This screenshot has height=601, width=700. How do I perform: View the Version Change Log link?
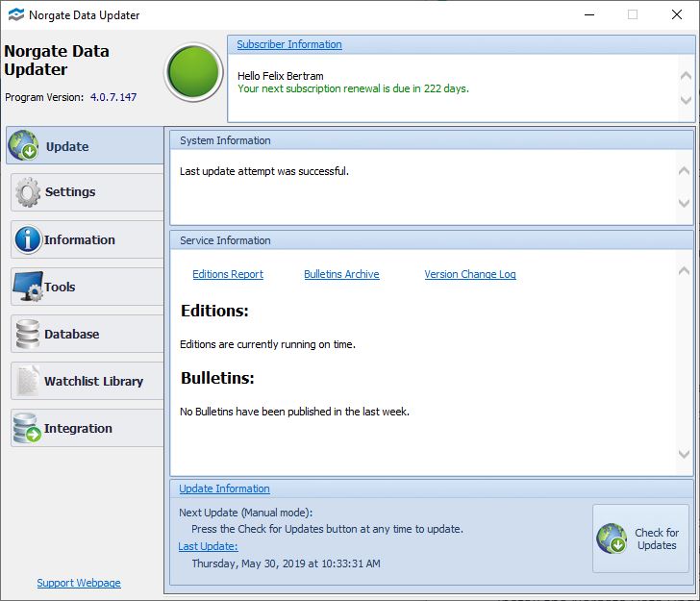coord(470,274)
